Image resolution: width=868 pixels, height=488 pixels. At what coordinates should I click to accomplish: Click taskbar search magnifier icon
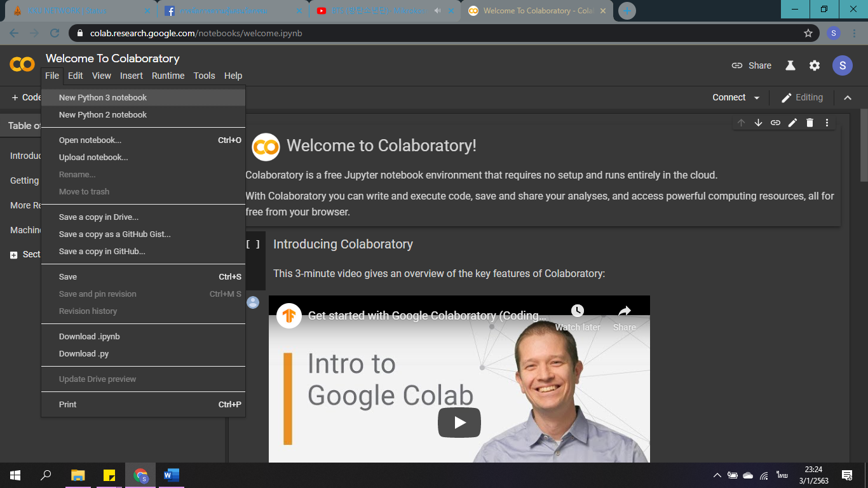(x=46, y=475)
